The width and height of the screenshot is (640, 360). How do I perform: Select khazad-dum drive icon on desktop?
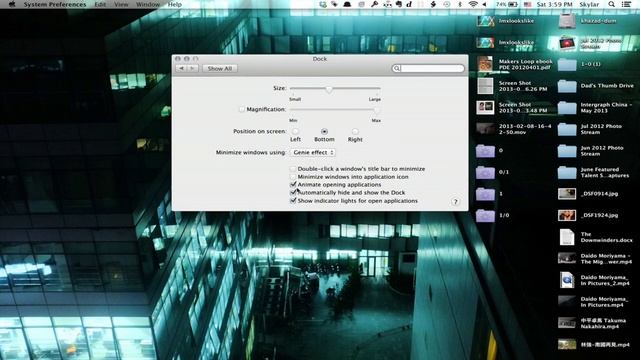[567, 21]
